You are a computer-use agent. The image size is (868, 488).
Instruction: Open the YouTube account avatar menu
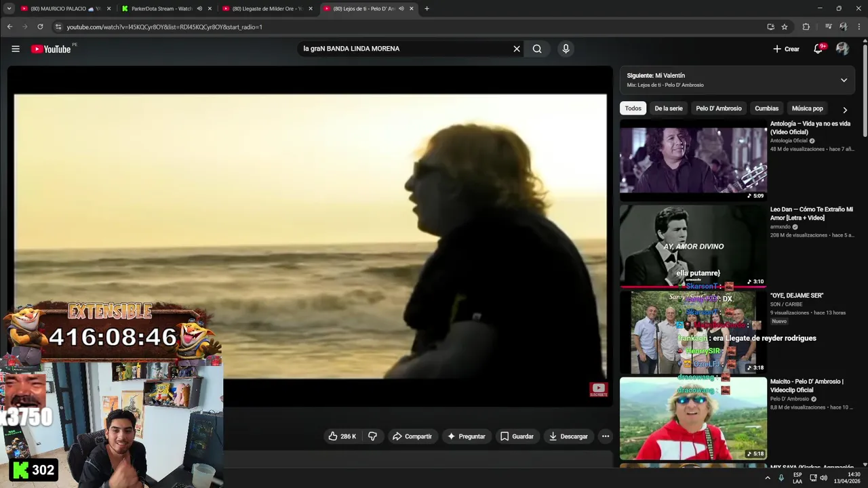coord(842,49)
